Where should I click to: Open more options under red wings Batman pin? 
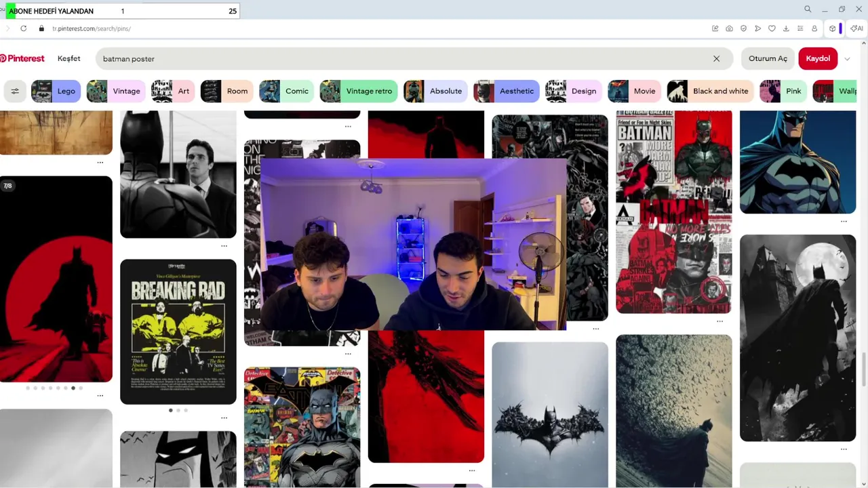point(472,470)
